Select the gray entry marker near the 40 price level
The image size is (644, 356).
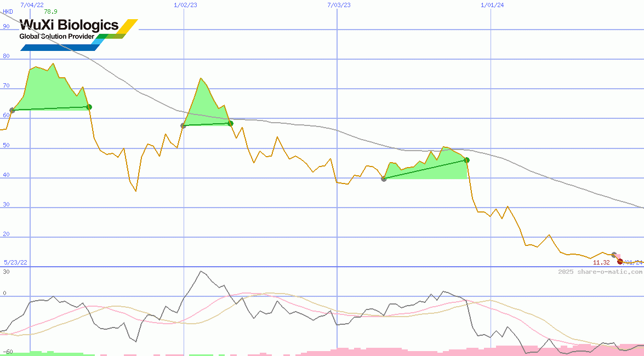click(384, 179)
